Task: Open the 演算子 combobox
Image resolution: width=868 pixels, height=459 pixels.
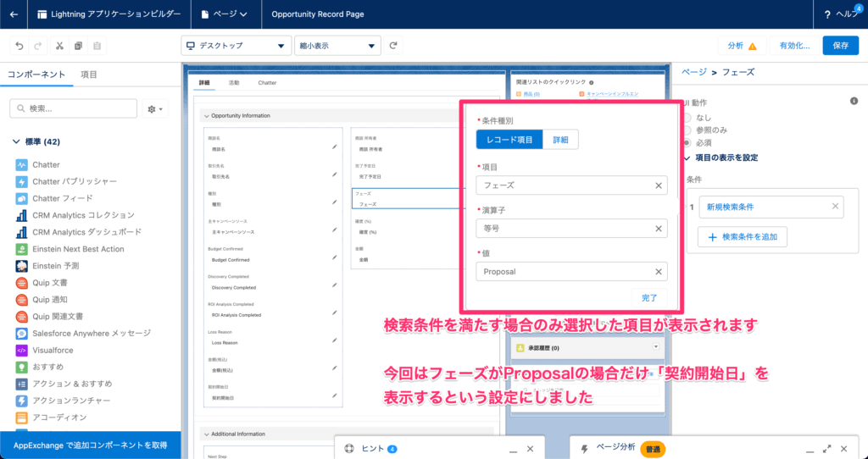Action: tap(571, 229)
